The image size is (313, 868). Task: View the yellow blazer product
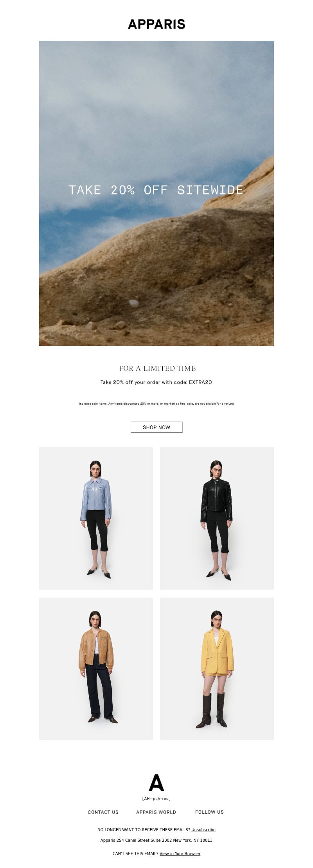coord(217,669)
